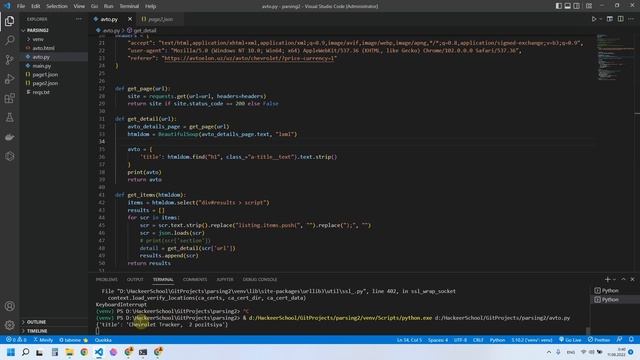Open avto.html in the Explorer
The image size is (640, 360).
[x=44, y=48]
